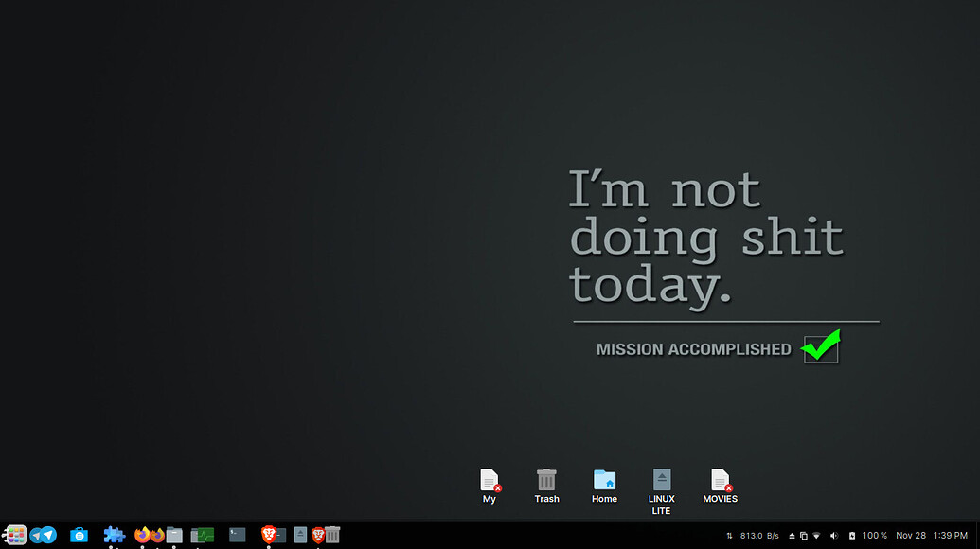Viewport: 980px width, 549px height.
Task: Launch the system monitor taskbar icon
Action: [x=202, y=535]
